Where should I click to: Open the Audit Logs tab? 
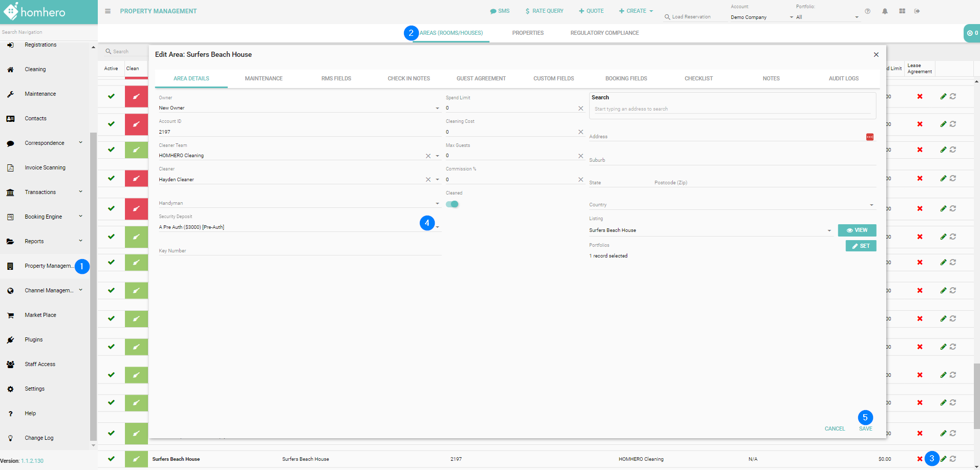click(843, 79)
